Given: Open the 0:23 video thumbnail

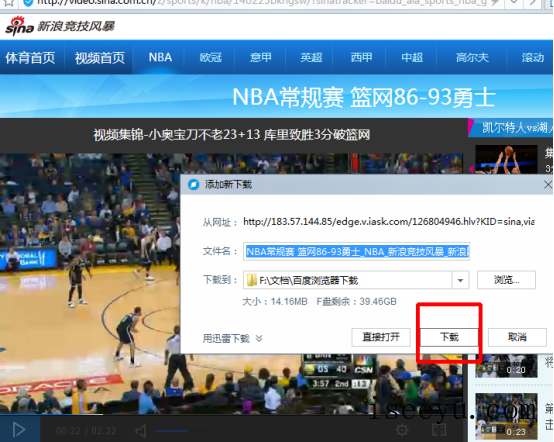Looking at the screenshot, I should click(506, 416).
